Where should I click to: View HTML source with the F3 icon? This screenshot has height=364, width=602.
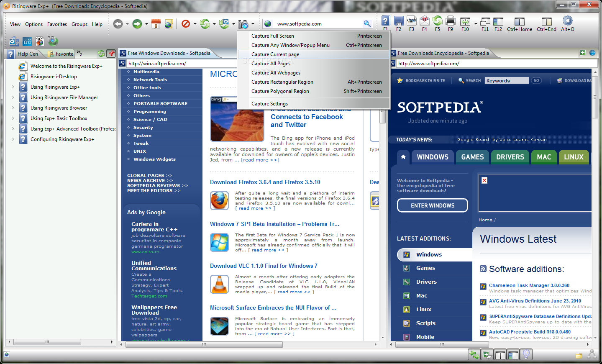412,21
